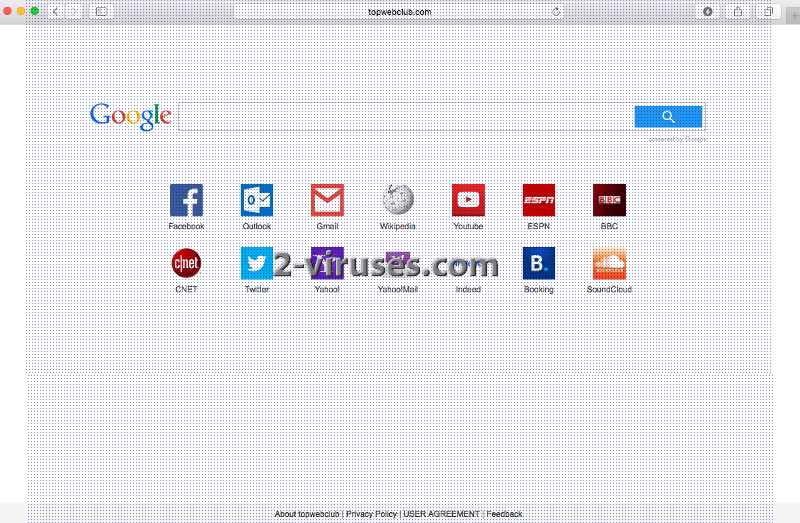
Task: Open the Yahoo! shortcut icon
Action: coord(327,263)
